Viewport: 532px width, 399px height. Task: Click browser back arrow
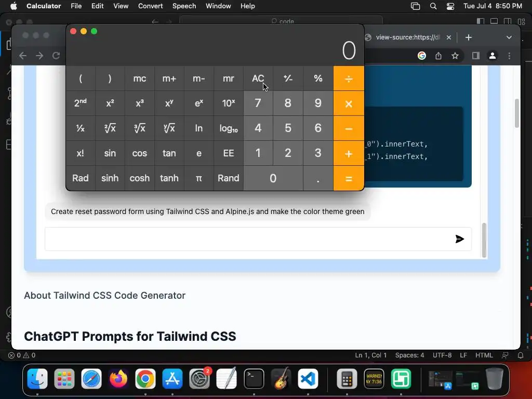tap(23, 56)
